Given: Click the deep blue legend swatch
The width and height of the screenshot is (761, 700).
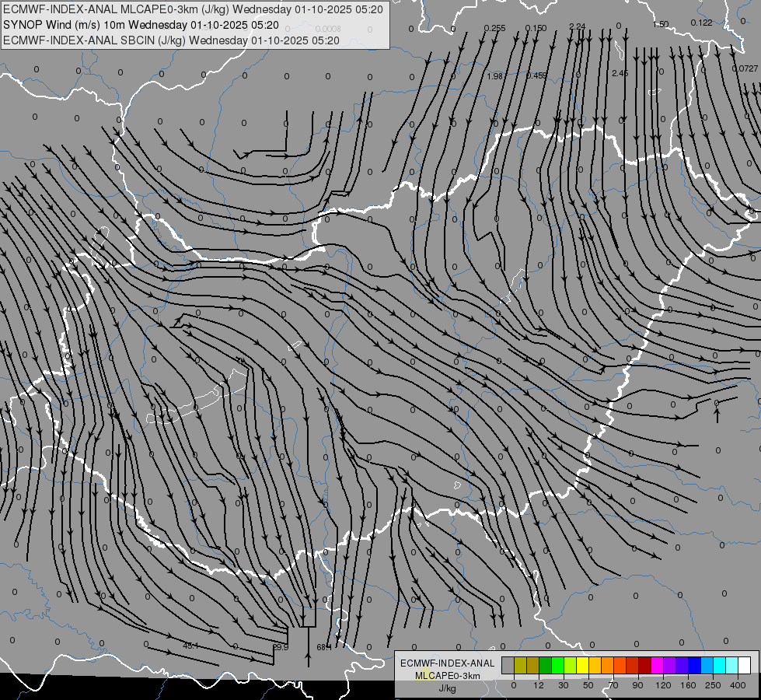Looking at the screenshot, I should [694, 665].
